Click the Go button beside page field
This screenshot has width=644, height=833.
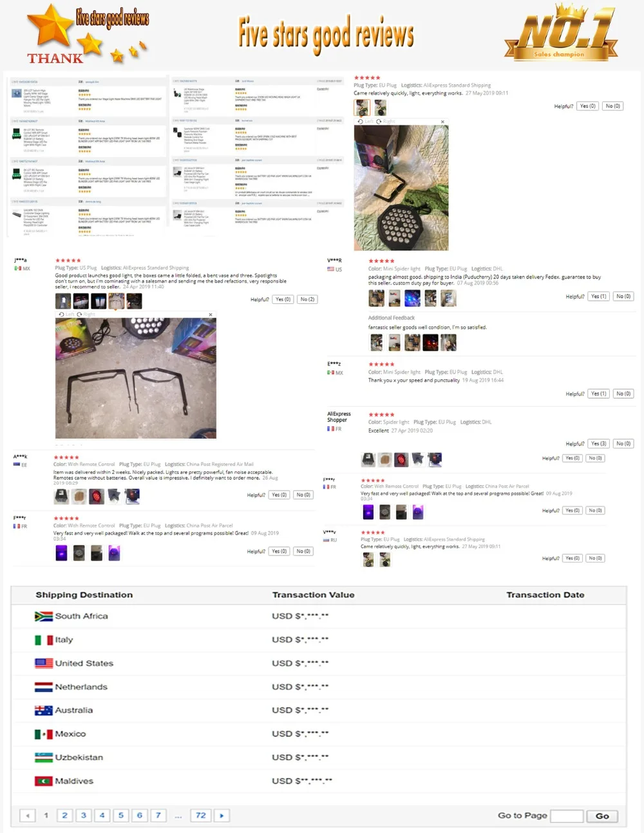pos(602,816)
